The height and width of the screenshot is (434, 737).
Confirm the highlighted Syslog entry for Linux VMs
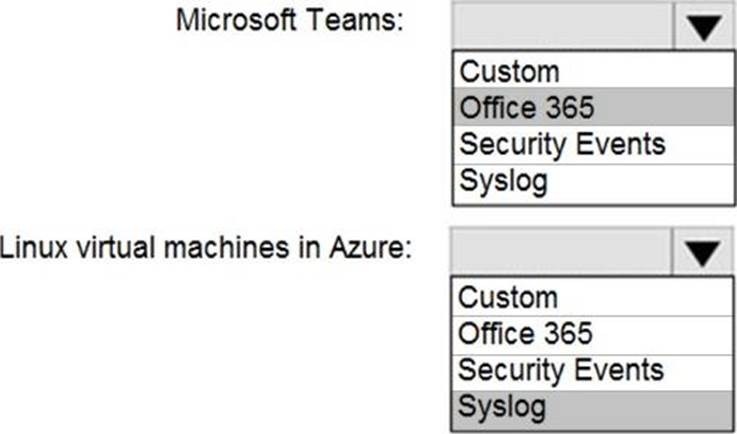tap(592, 410)
